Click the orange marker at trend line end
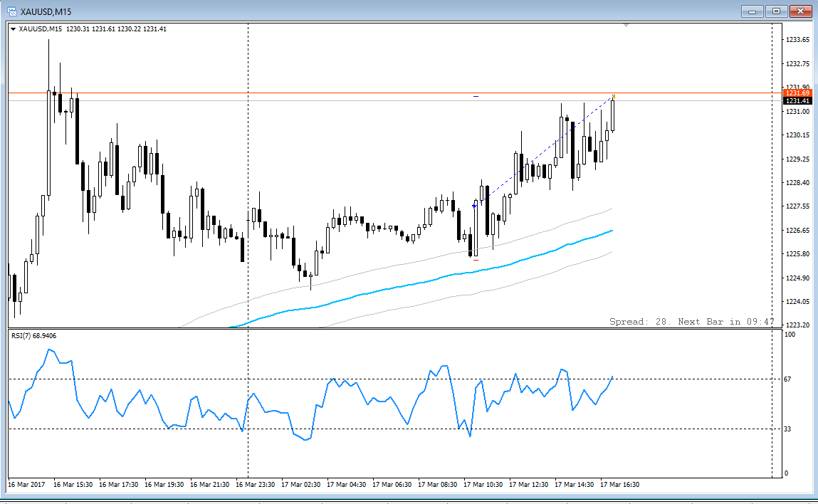 614,97
